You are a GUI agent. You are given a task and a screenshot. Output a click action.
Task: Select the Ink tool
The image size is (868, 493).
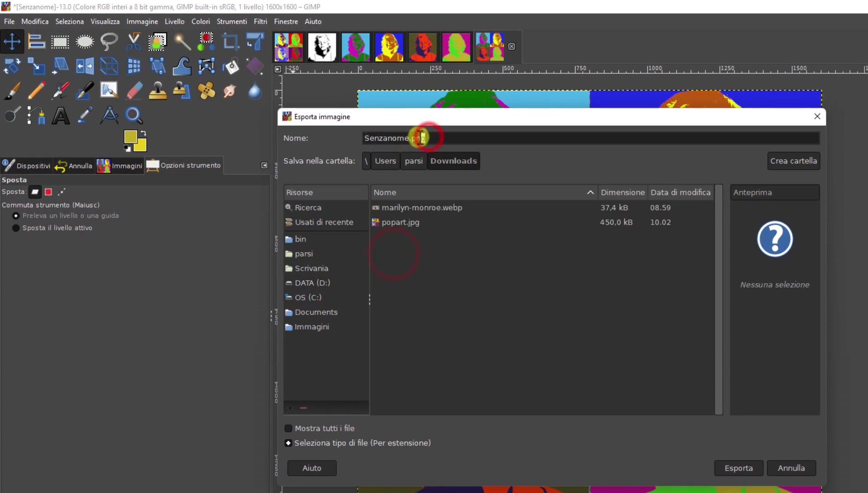(x=85, y=90)
